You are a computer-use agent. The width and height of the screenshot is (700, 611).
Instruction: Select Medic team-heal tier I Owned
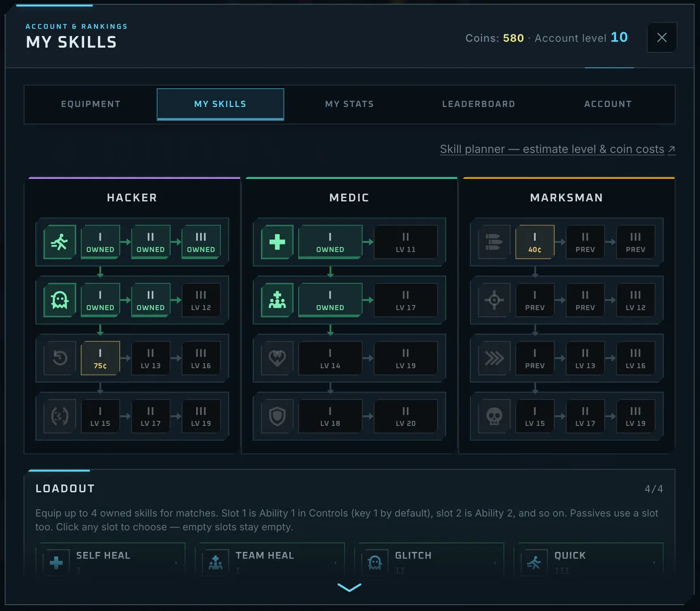pyautogui.click(x=330, y=300)
